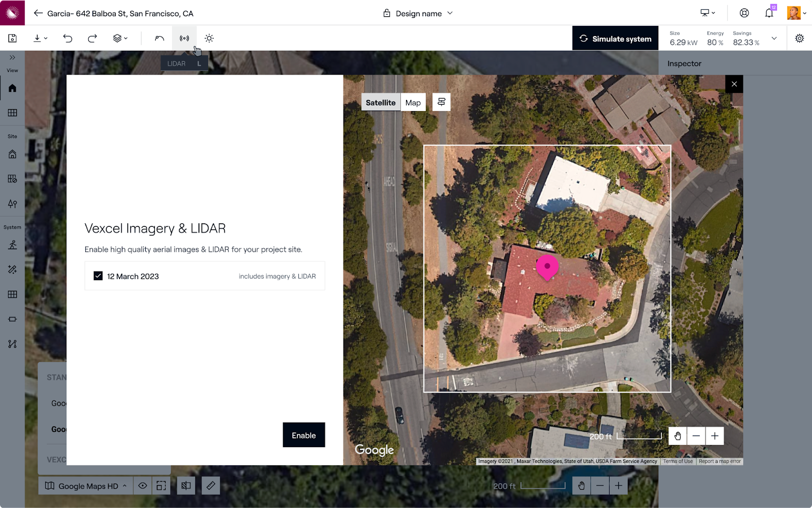Undo the last action
Image resolution: width=812 pixels, height=508 pixels.
pos(67,38)
